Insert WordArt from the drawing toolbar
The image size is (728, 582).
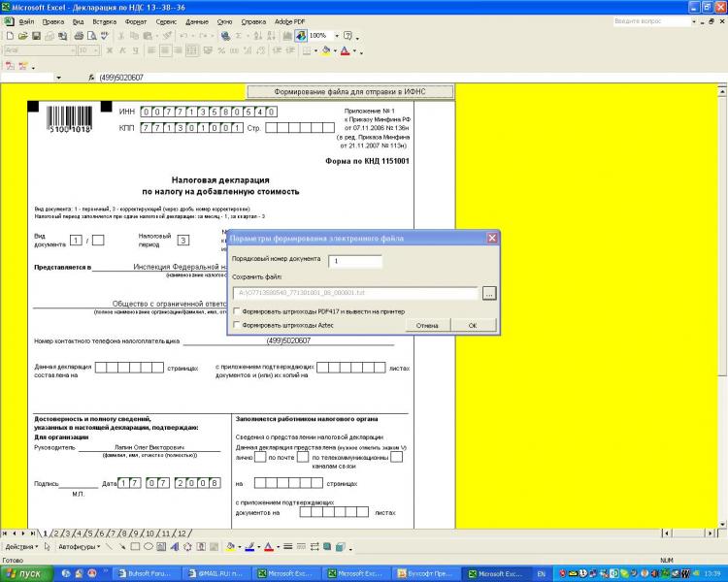pos(174,546)
